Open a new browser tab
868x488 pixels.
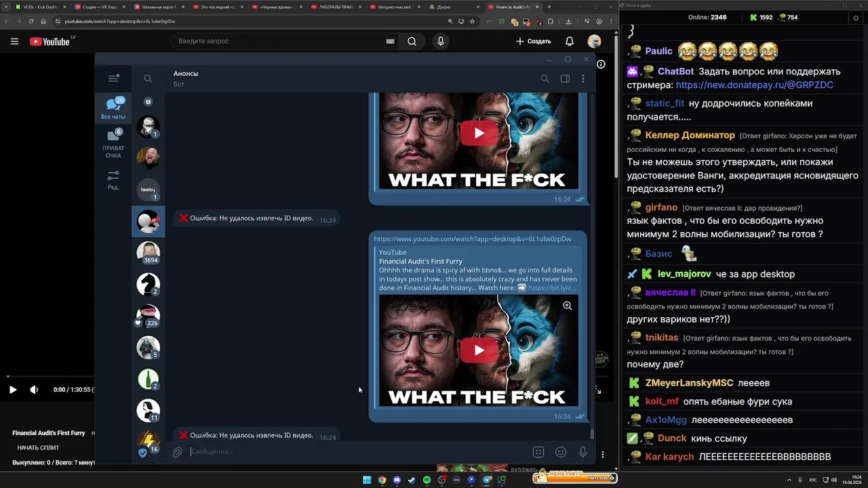tap(549, 7)
